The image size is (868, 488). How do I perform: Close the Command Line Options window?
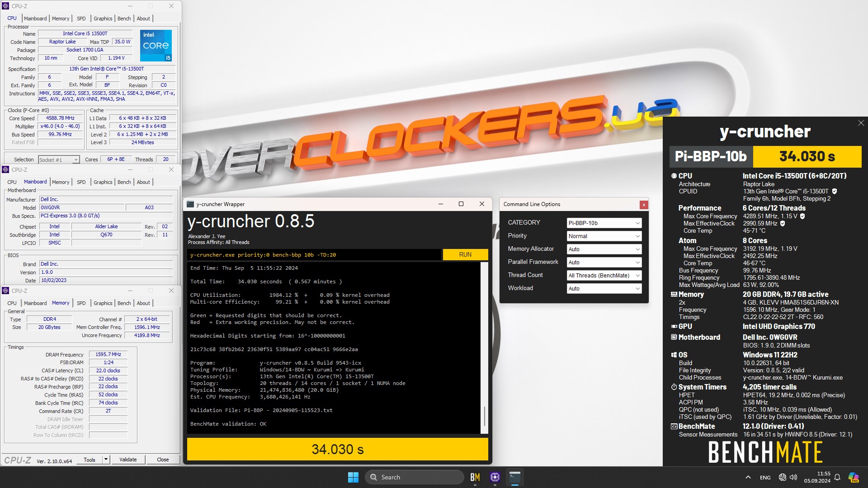644,205
